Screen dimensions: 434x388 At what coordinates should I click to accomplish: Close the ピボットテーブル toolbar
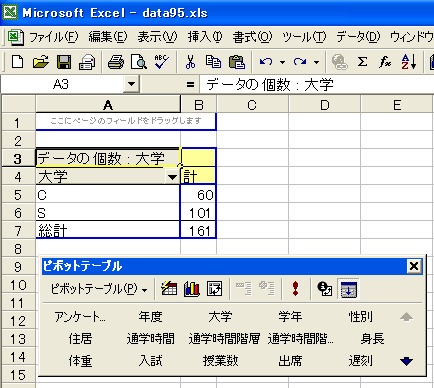[x=414, y=266]
